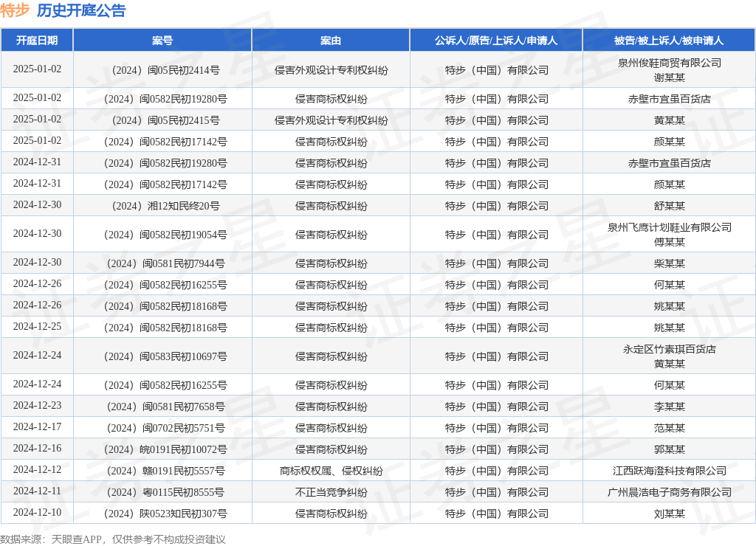This screenshot has height=546, width=756.
Task: Click defendant 永定区竹素琪百货店
Action: [x=669, y=350]
